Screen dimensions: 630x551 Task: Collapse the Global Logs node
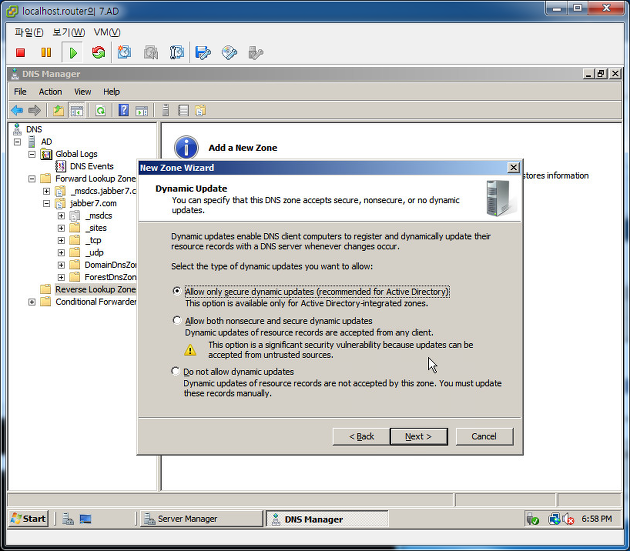point(32,154)
